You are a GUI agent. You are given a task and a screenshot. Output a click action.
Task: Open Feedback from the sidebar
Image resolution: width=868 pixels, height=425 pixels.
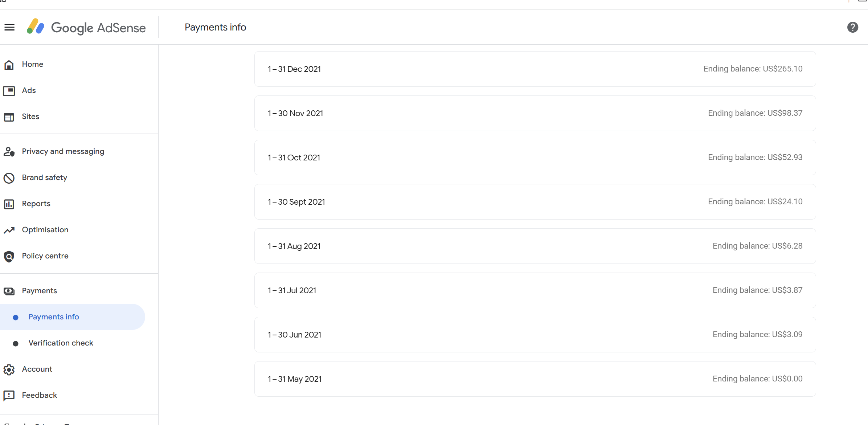coord(39,395)
